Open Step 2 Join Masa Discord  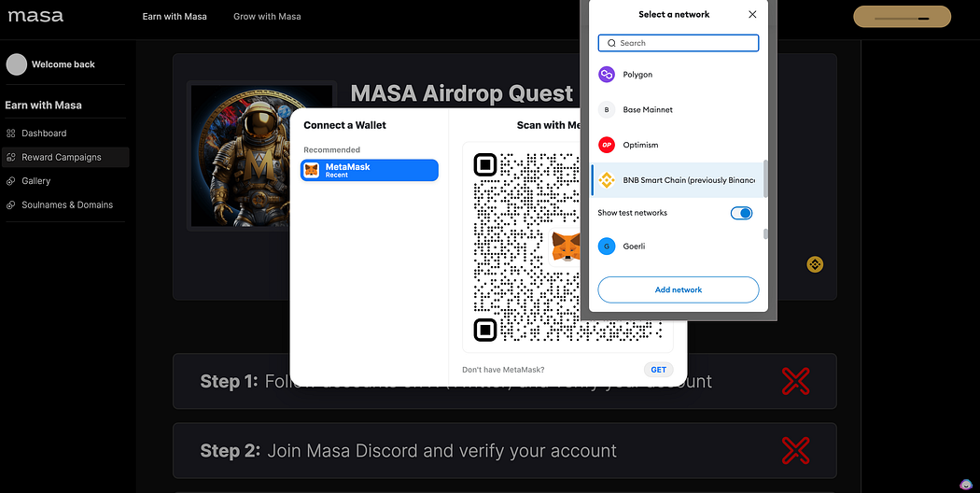point(504,450)
